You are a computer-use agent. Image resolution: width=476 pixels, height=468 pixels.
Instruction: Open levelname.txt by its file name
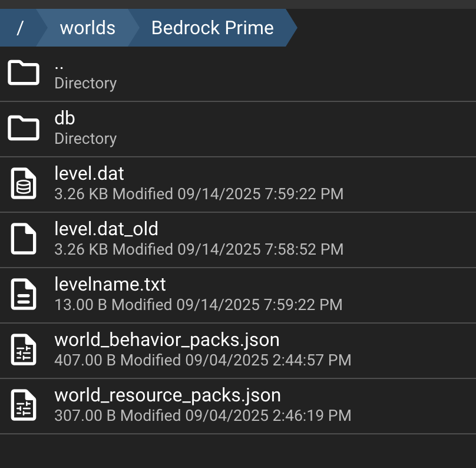tap(110, 285)
